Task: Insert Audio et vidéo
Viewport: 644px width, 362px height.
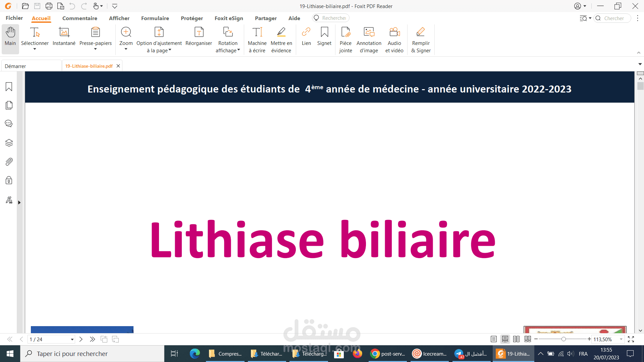Action: pos(394,40)
